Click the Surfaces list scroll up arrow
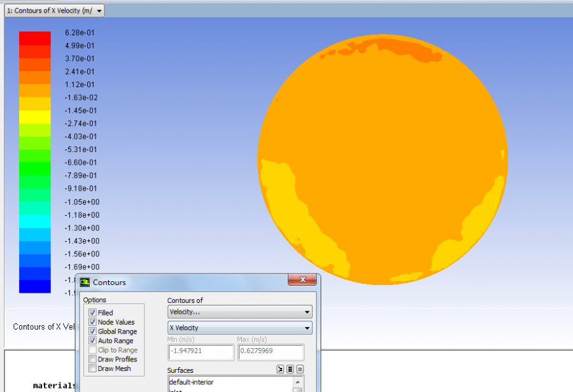Screen dimensions: 573x392 297,382
